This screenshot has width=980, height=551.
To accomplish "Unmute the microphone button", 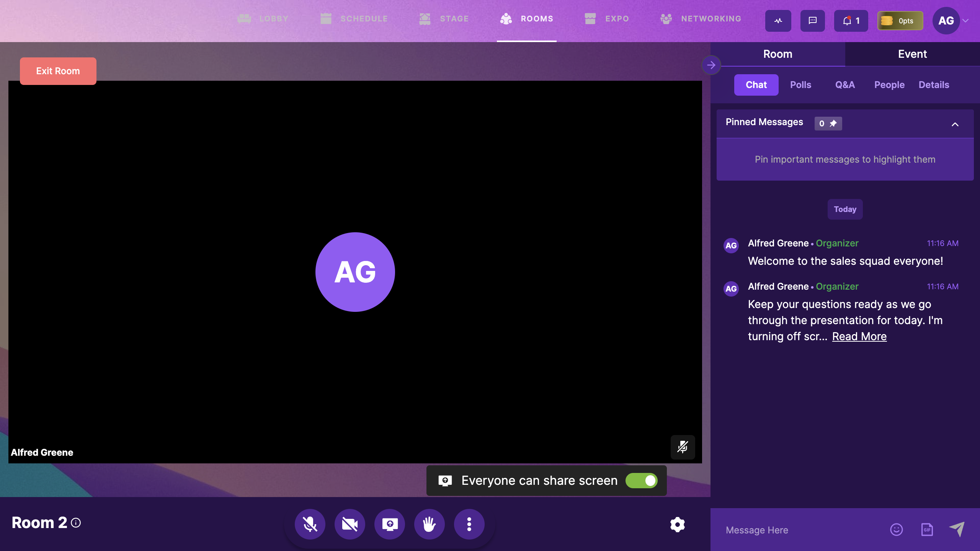I will [310, 524].
